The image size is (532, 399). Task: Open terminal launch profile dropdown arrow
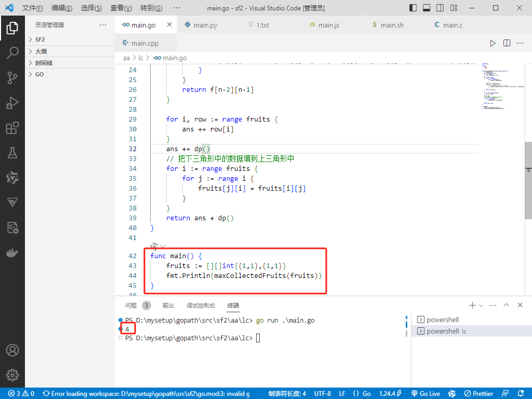pyautogui.click(x=481, y=305)
